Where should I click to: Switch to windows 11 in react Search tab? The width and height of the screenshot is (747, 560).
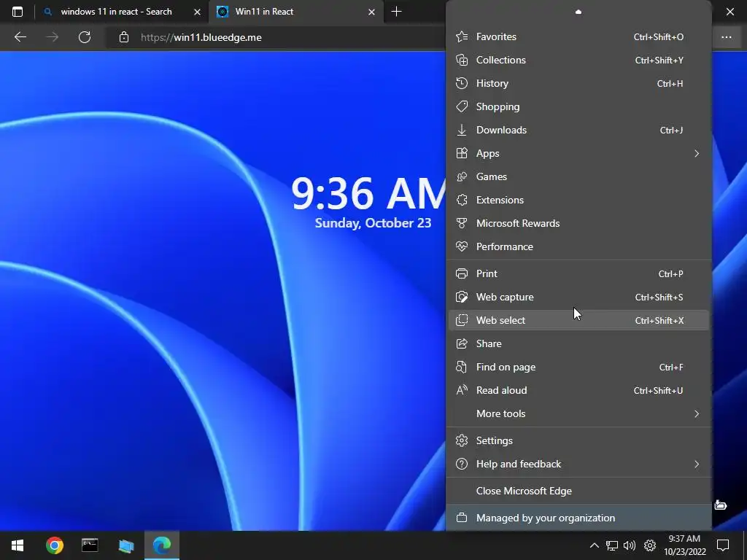click(116, 12)
